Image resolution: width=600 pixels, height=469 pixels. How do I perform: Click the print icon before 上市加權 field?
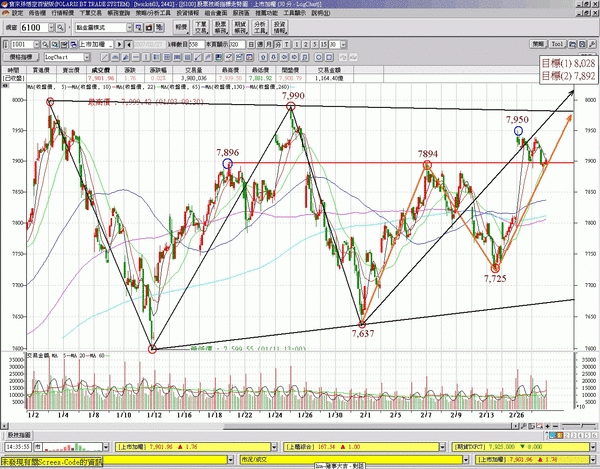pyautogui.click(x=74, y=45)
